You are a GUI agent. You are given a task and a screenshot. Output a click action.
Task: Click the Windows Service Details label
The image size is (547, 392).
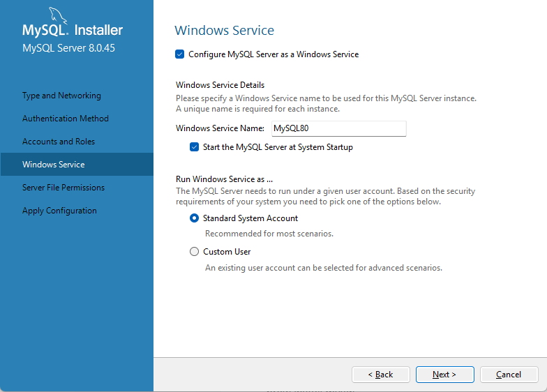pos(220,85)
